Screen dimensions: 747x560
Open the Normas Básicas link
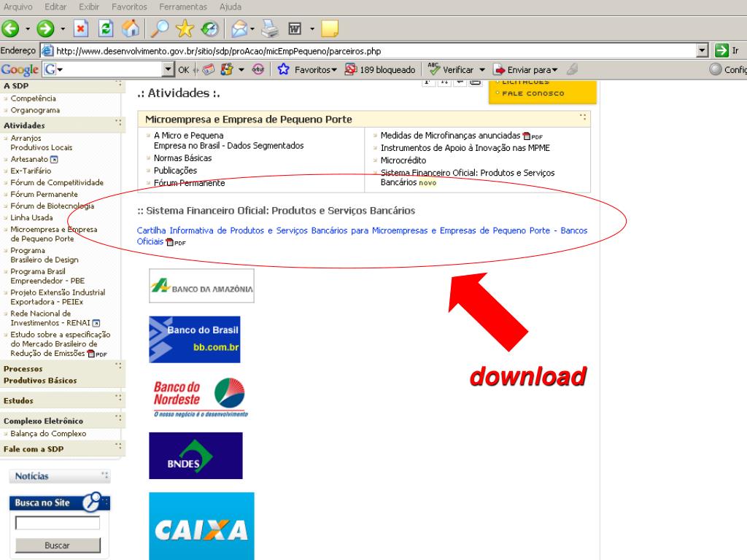182,158
